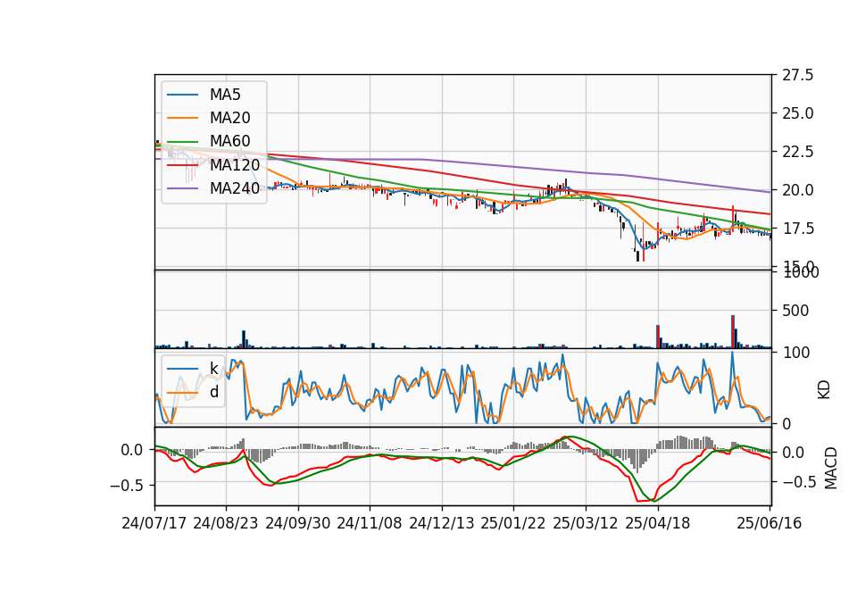Click the 24/07/17 date label
857x616 pixels.
pyautogui.click(x=154, y=523)
